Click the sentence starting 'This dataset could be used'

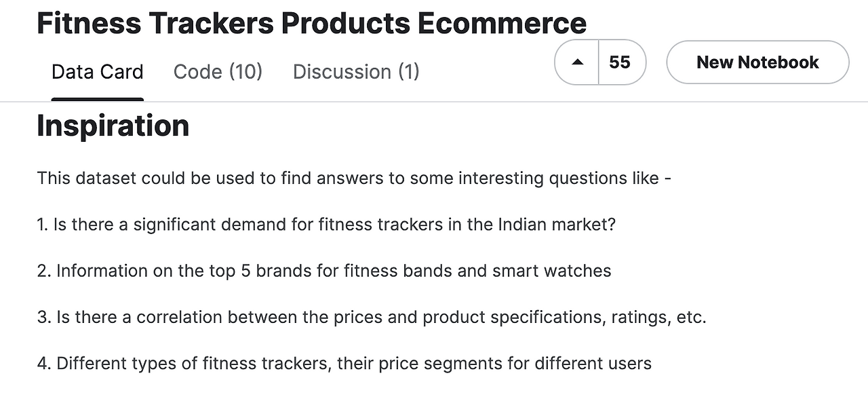point(354,178)
